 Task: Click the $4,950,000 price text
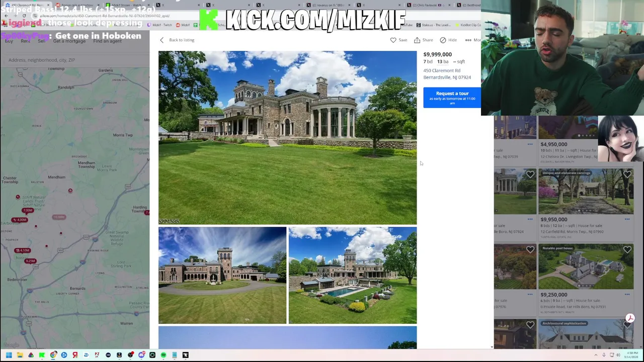point(554,144)
